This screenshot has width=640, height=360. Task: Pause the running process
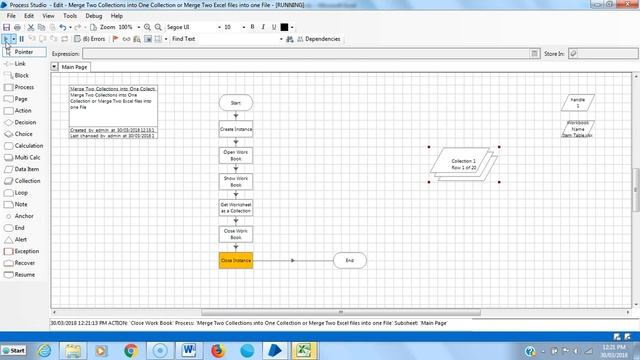[22, 39]
